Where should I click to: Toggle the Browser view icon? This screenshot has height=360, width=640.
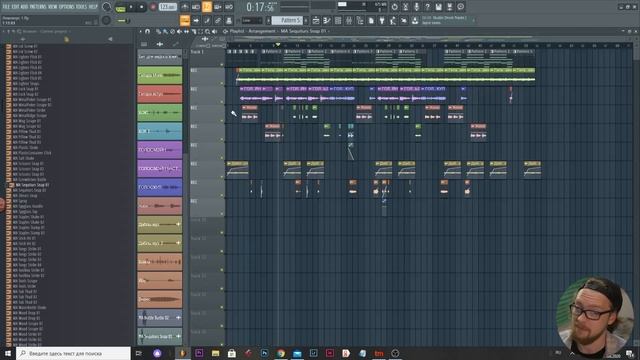[x=360, y=20]
